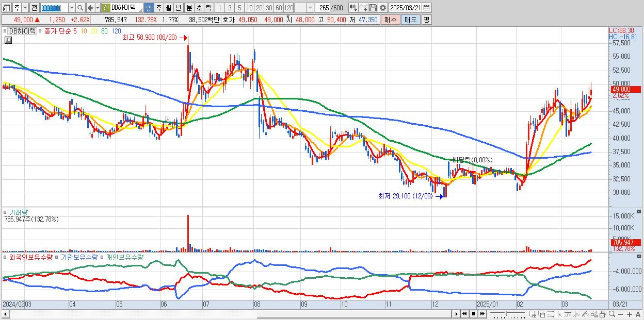Click the date field 2025/03/21
The width and height of the screenshot is (644, 320).
[x=406, y=8]
